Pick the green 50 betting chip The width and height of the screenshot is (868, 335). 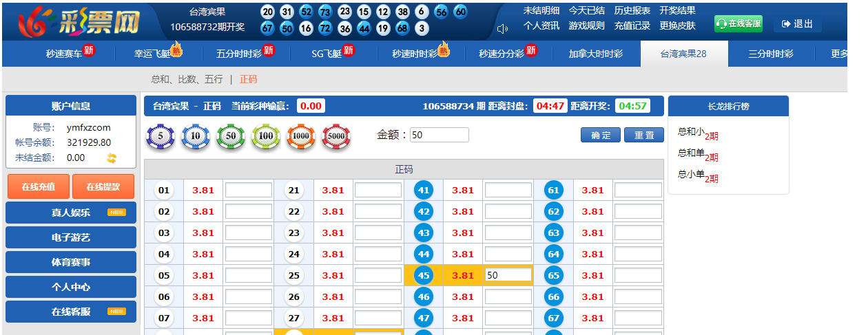click(x=231, y=136)
